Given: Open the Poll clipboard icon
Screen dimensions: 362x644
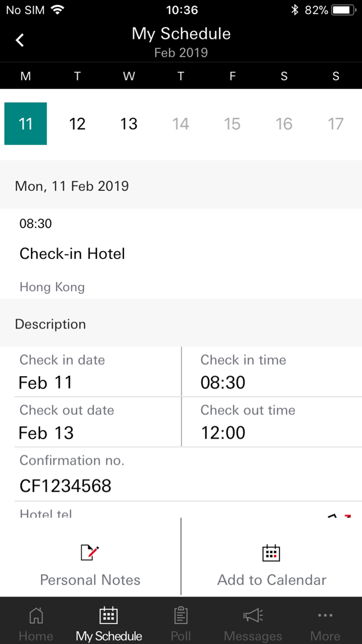Looking at the screenshot, I should 181,615.
